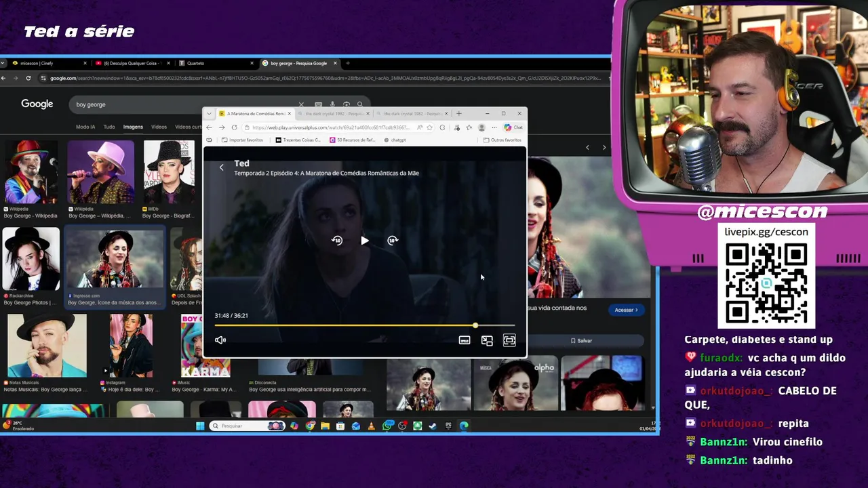Open the Edge profile avatar

[x=481, y=127]
